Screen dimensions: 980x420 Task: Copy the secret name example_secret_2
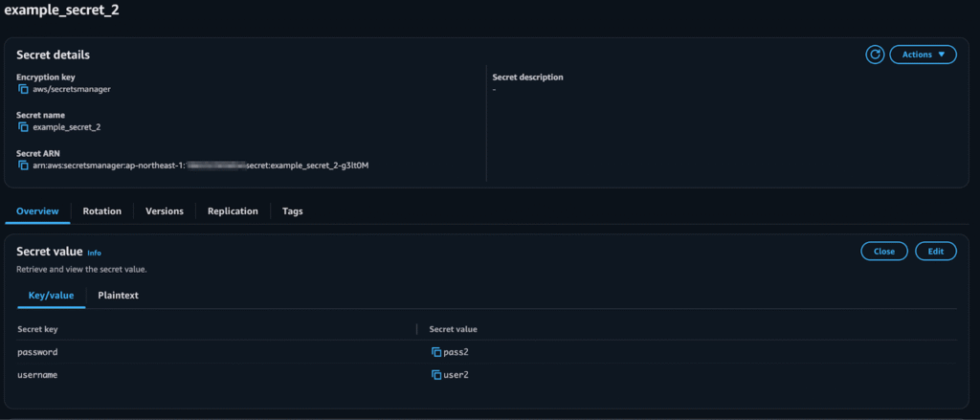click(x=23, y=127)
